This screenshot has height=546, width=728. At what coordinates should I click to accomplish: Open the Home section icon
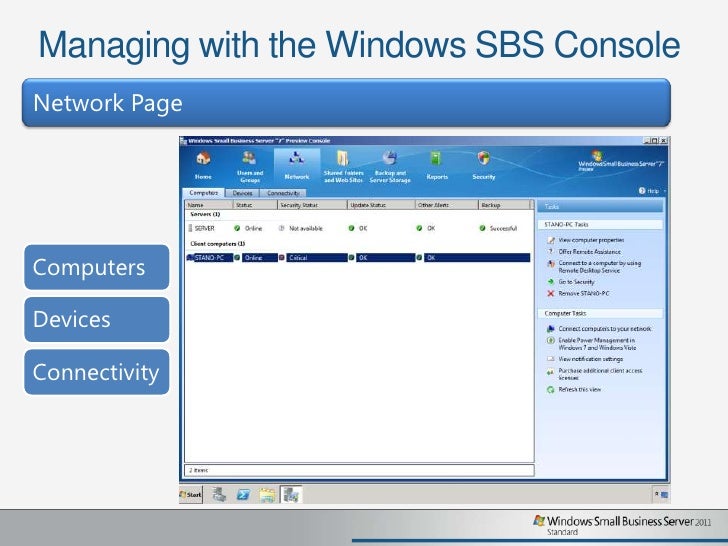pyautogui.click(x=203, y=165)
